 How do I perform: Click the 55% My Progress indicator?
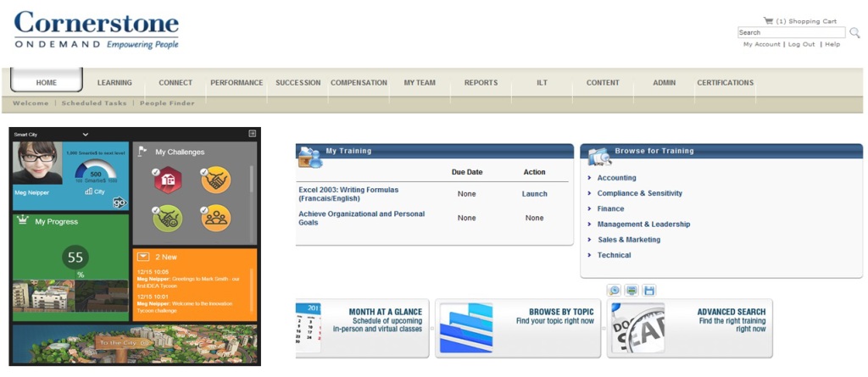[75, 257]
